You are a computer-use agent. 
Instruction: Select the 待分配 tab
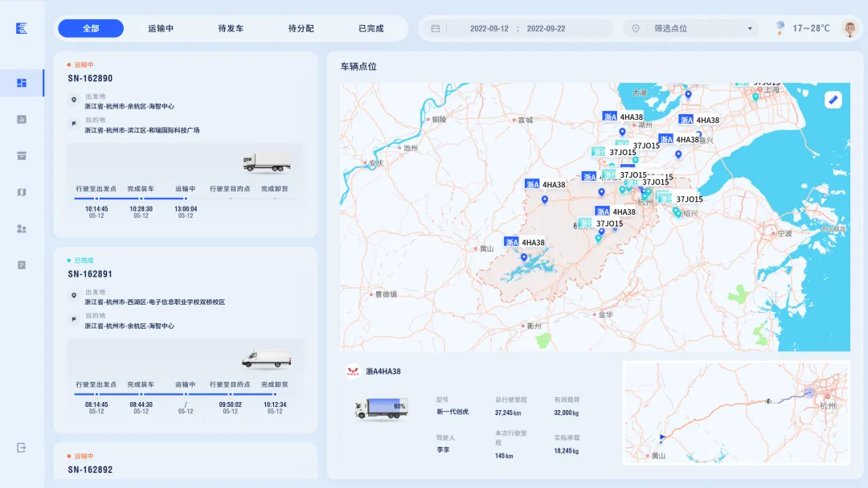point(301,27)
